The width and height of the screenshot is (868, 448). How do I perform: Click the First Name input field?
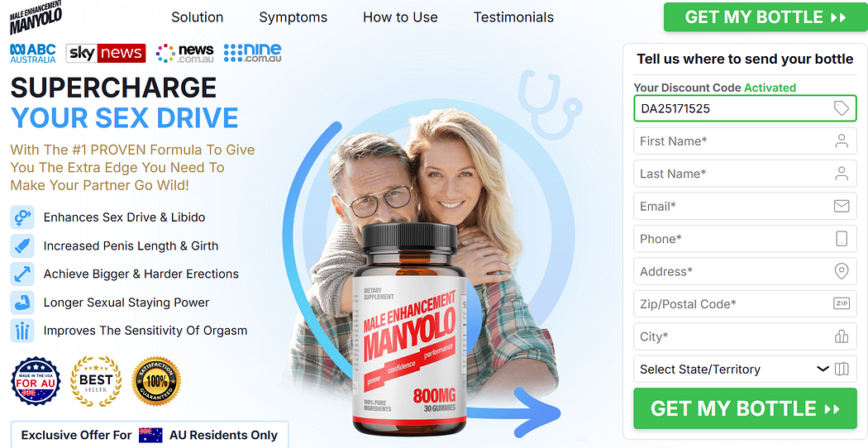745,141
